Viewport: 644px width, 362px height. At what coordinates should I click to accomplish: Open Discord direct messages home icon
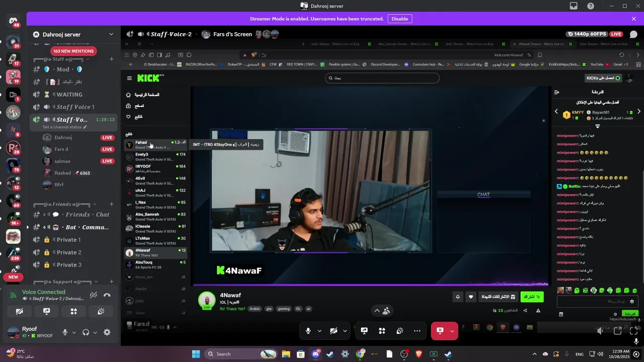pos(13,22)
